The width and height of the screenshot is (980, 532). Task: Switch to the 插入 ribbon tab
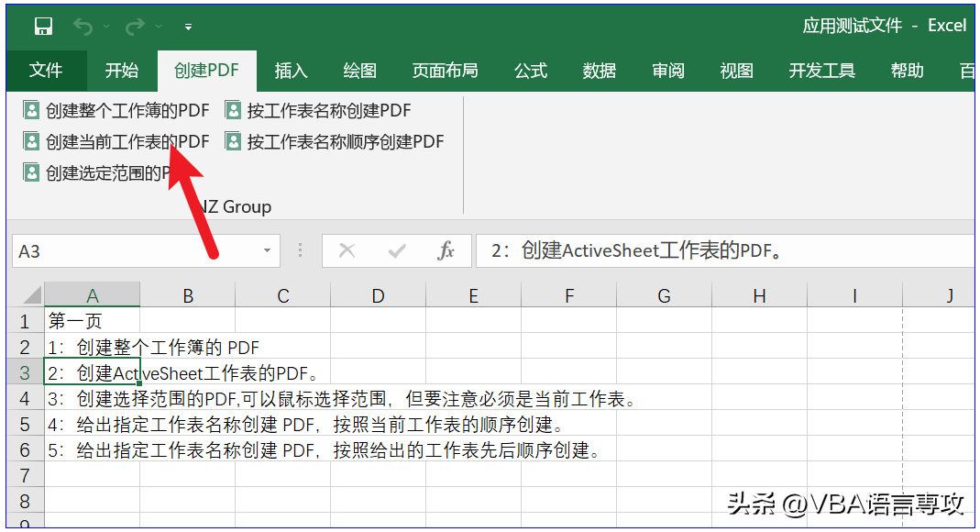pos(292,71)
